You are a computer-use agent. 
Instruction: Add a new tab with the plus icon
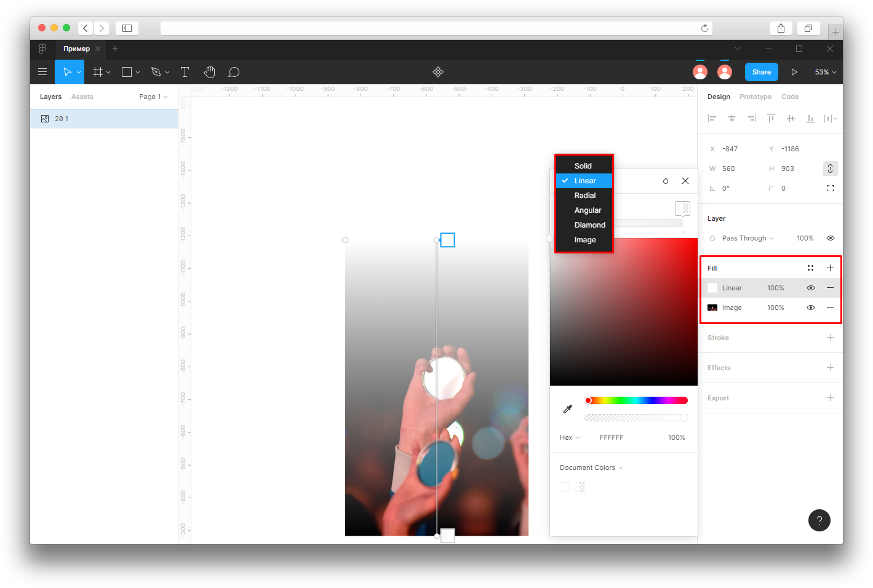click(x=115, y=49)
